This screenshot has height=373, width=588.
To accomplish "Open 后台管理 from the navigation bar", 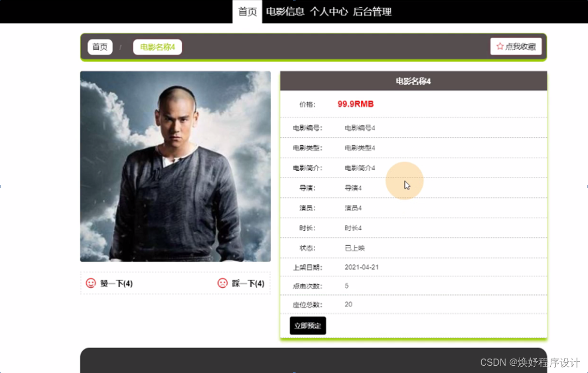I will 372,11.
